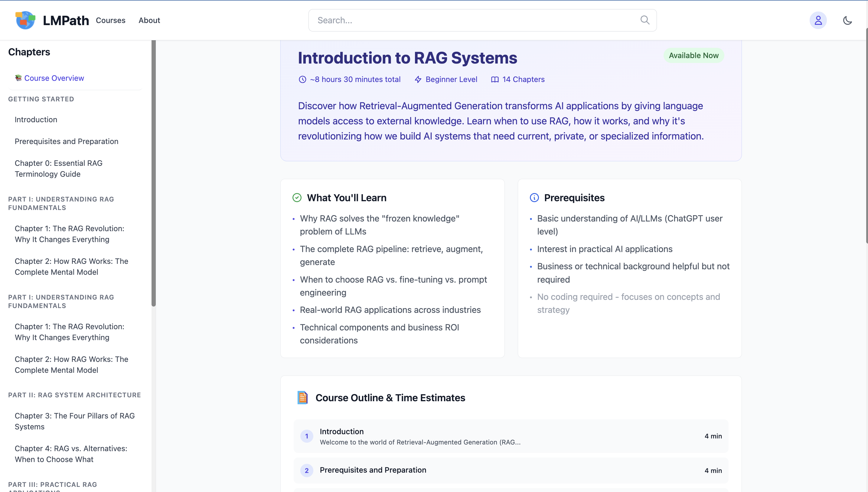The height and width of the screenshot is (492, 868).
Task: Click the Available Now badge
Action: 694,55
